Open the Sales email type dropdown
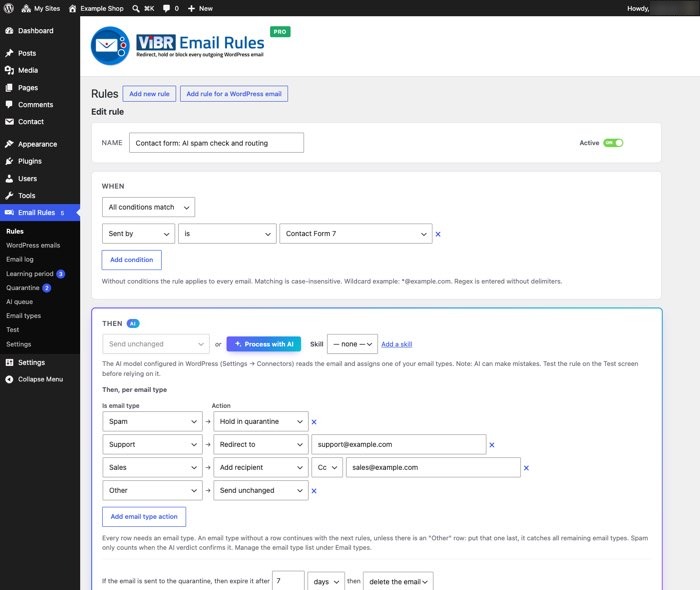Viewport: 700px width, 590px height. click(152, 467)
